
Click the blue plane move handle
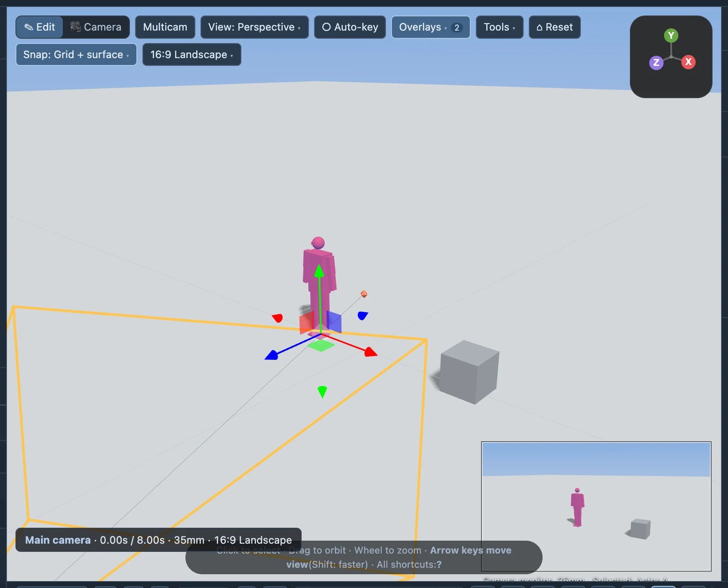[x=334, y=322]
